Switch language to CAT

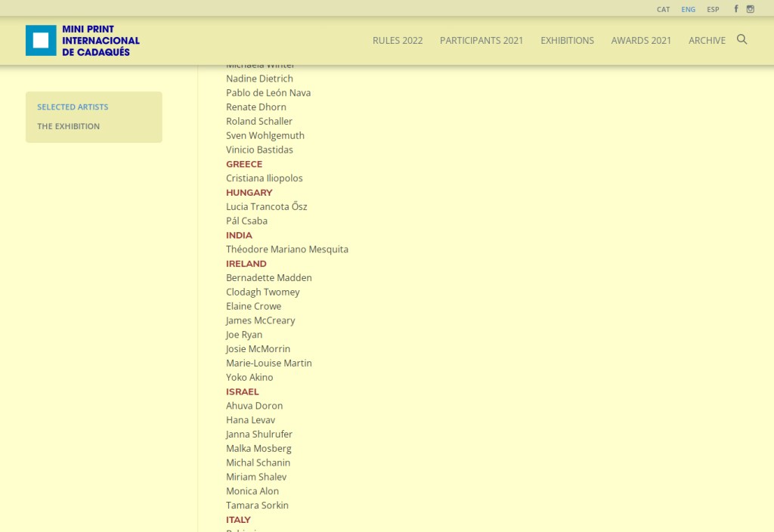663,10
